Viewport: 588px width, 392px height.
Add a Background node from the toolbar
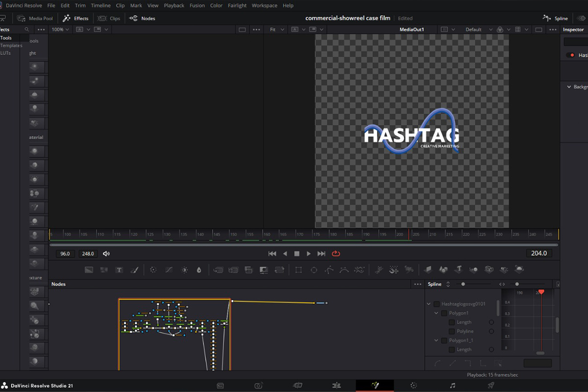pyautogui.click(x=89, y=269)
